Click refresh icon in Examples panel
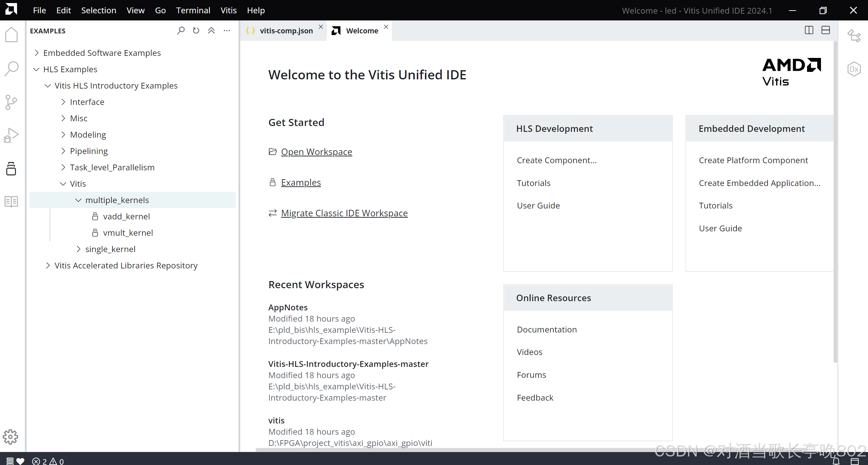The width and height of the screenshot is (868, 465). (x=196, y=31)
